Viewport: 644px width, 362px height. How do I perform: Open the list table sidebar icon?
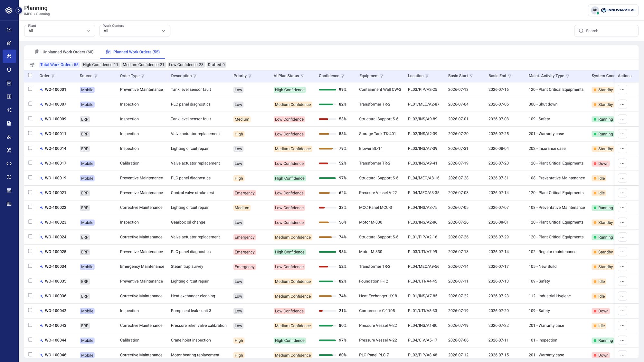[9, 97]
